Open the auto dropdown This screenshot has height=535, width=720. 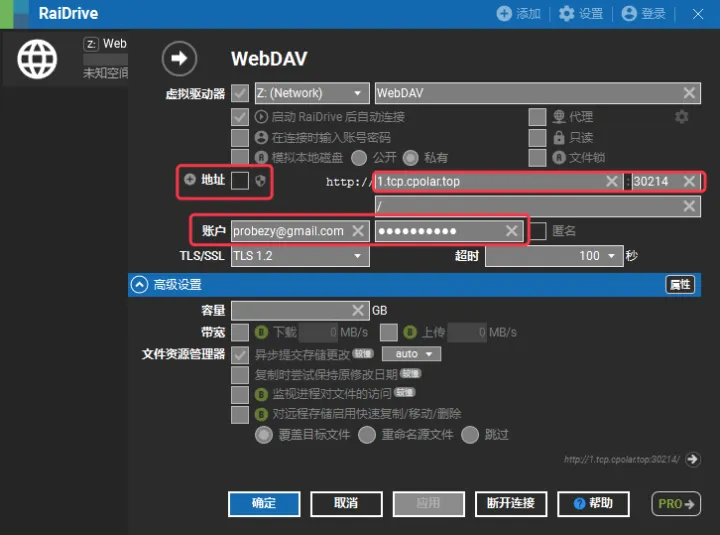click(x=411, y=354)
